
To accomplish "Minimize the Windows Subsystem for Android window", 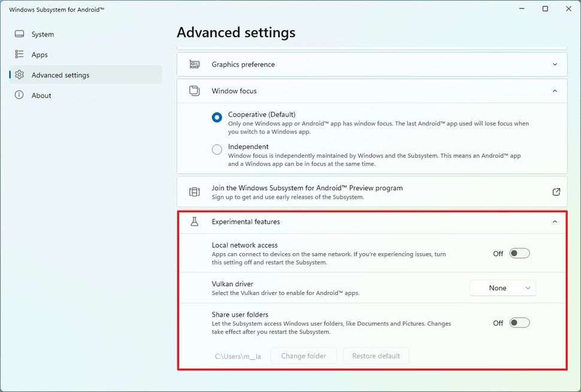I will (522, 8).
